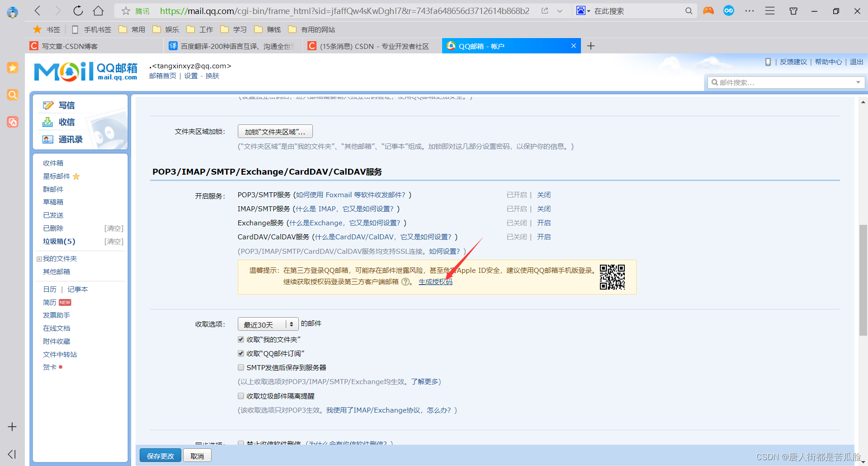The image size is (868, 466).
Task: Open the browser home page icon
Action: (98, 11)
